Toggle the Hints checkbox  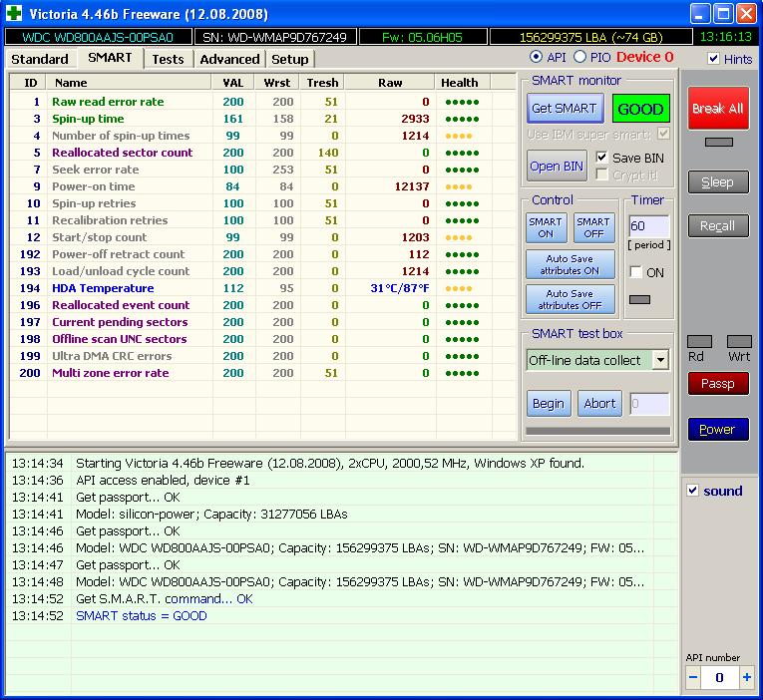(x=713, y=59)
